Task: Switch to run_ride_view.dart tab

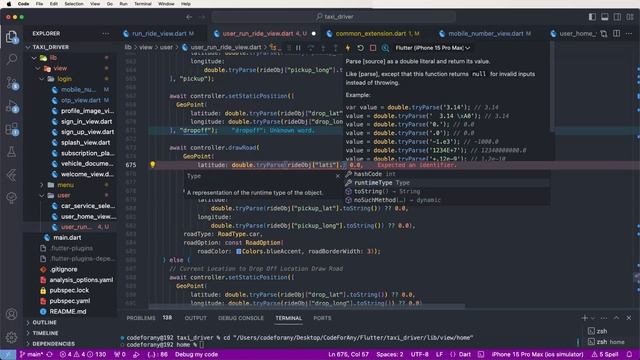Action: pyautogui.click(x=159, y=33)
